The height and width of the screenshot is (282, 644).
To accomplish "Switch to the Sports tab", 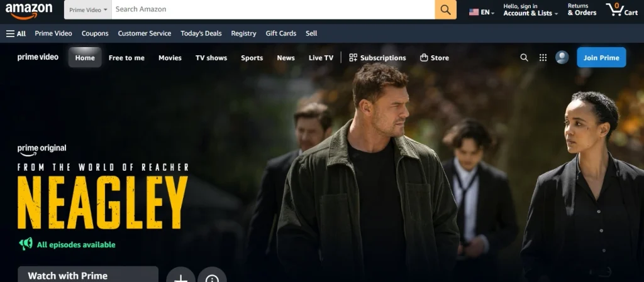I will tap(252, 58).
